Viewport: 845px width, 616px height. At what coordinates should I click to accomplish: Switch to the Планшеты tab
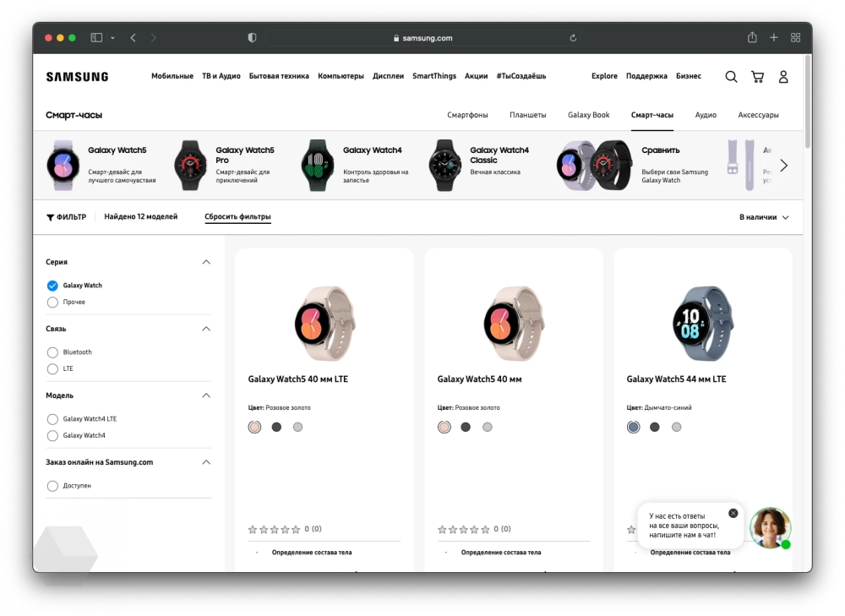click(x=527, y=115)
